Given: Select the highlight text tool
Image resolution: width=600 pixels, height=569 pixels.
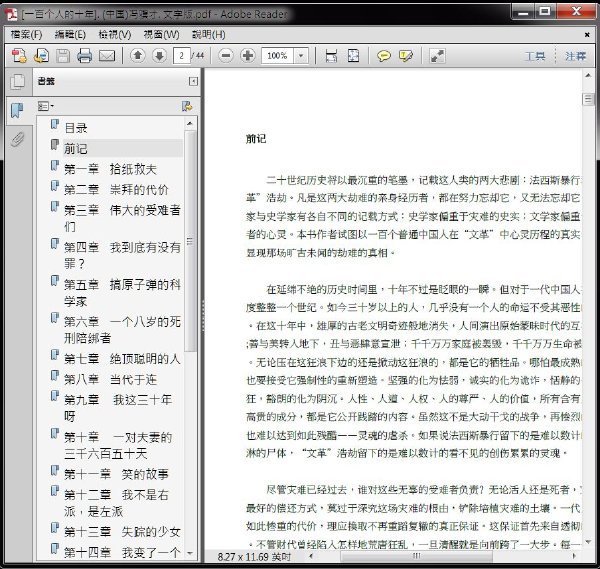Looking at the screenshot, I should [x=406, y=56].
